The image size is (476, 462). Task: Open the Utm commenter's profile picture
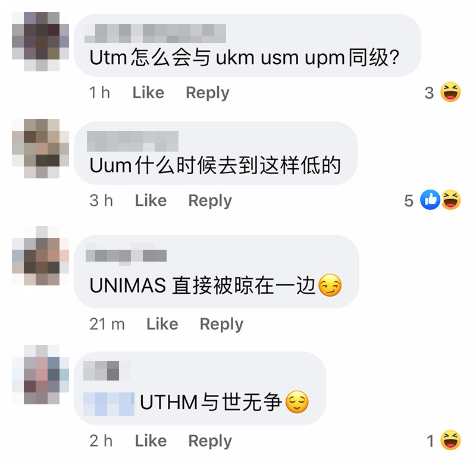click(40, 42)
